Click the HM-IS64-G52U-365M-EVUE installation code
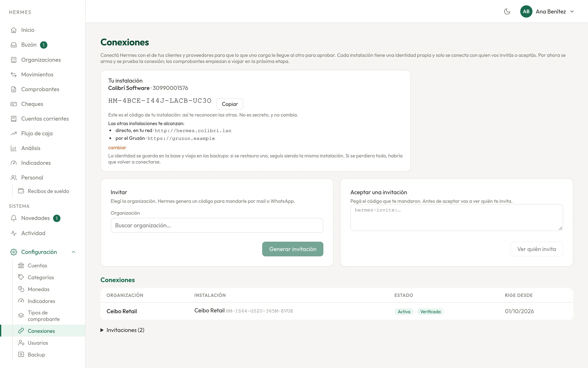This screenshot has height=368, width=588. pyautogui.click(x=259, y=311)
